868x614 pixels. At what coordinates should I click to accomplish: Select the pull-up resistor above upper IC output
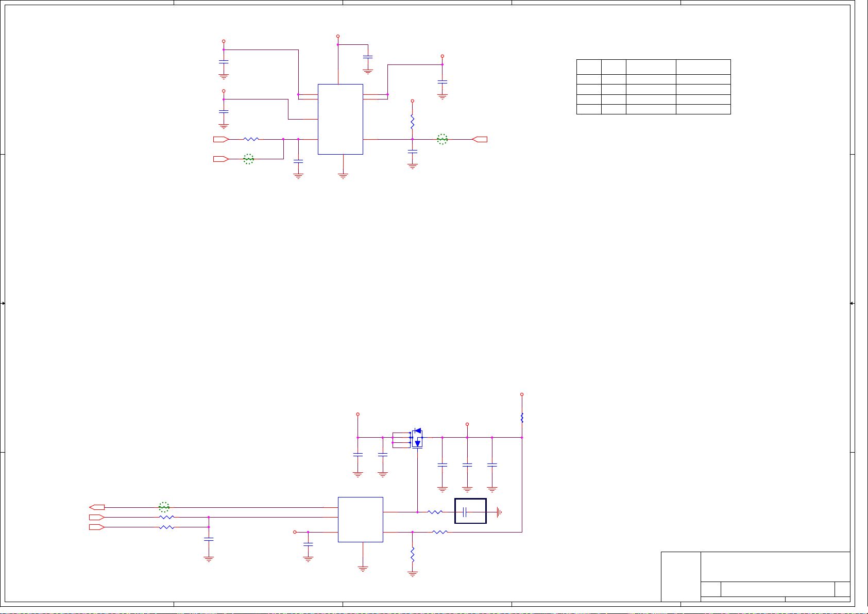412,122
